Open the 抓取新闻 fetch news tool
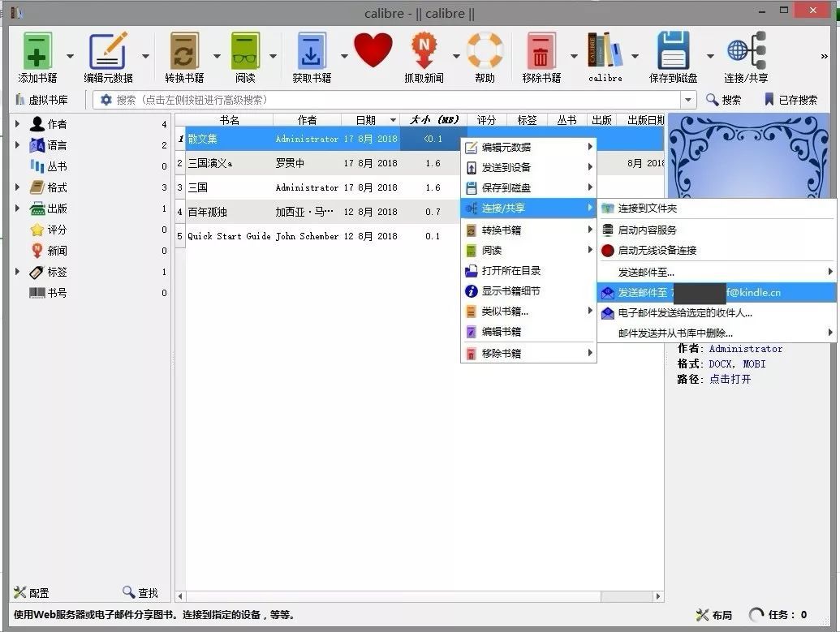 pyautogui.click(x=424, y=51)
